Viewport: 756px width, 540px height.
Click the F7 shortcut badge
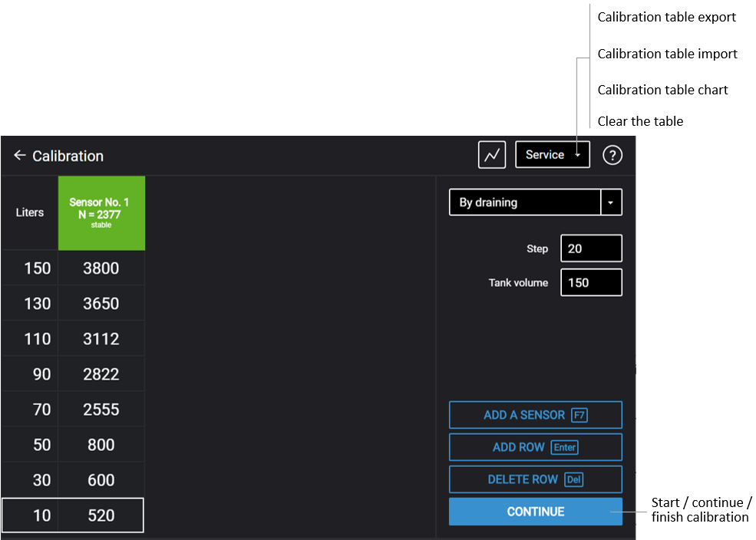tap(579, 415)
